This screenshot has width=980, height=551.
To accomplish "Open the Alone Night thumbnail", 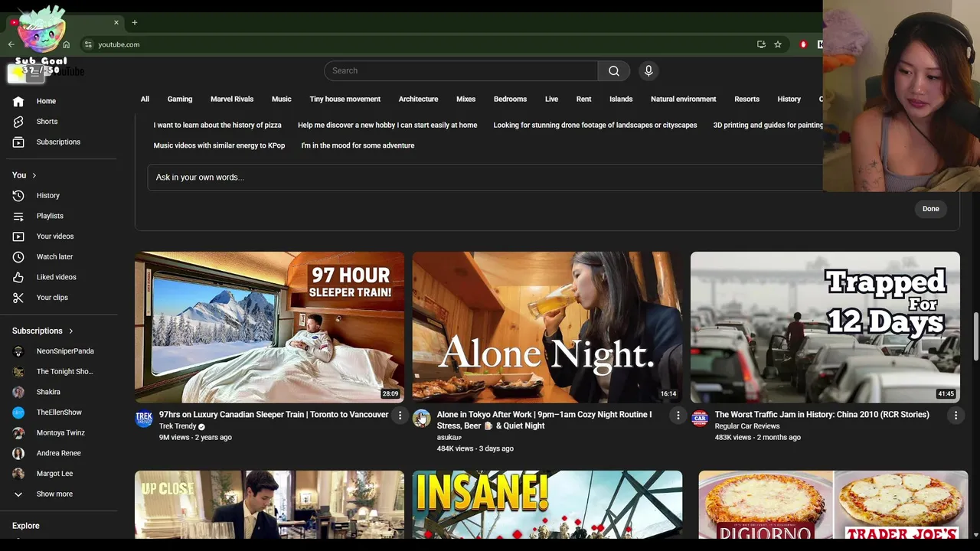I will [547, 328].
